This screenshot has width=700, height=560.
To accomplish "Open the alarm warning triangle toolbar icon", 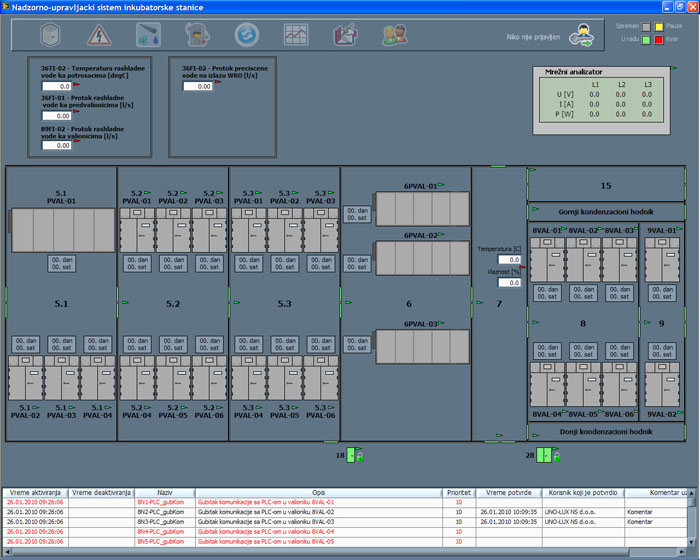I will [x=100, y=35].
